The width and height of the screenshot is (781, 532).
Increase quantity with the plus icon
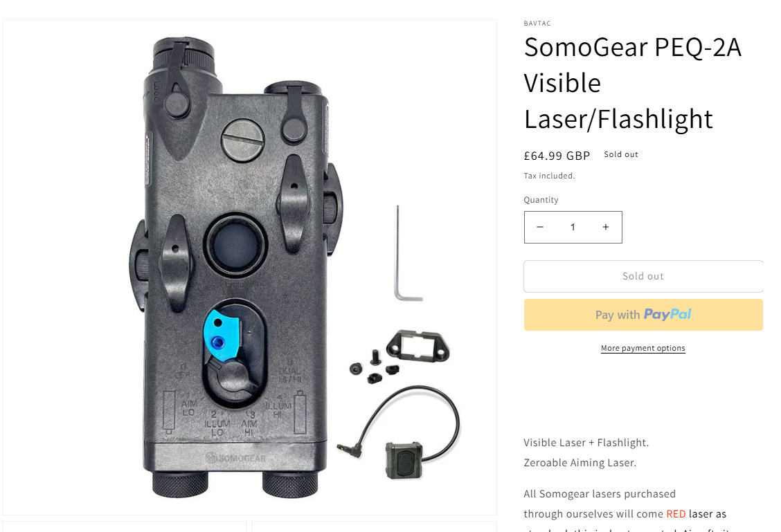(x=606, y=227)
